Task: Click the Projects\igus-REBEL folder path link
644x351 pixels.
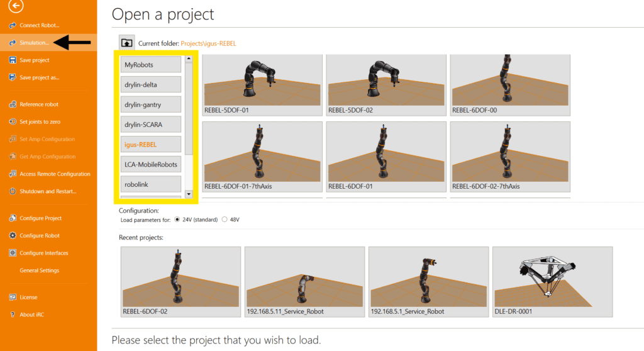Action: (208, 43)
